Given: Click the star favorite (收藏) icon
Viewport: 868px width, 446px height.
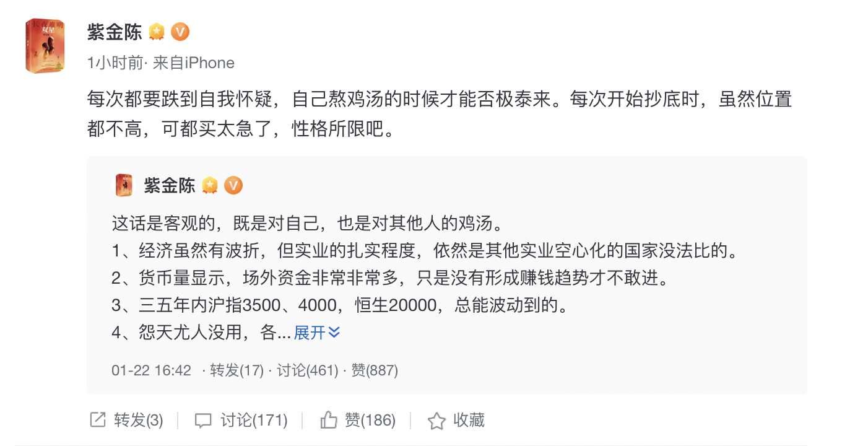Looking at the screenshot, I should 436,421.
